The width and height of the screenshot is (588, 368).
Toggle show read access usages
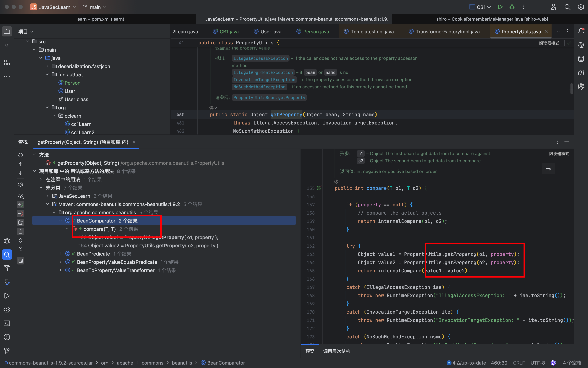21,205
